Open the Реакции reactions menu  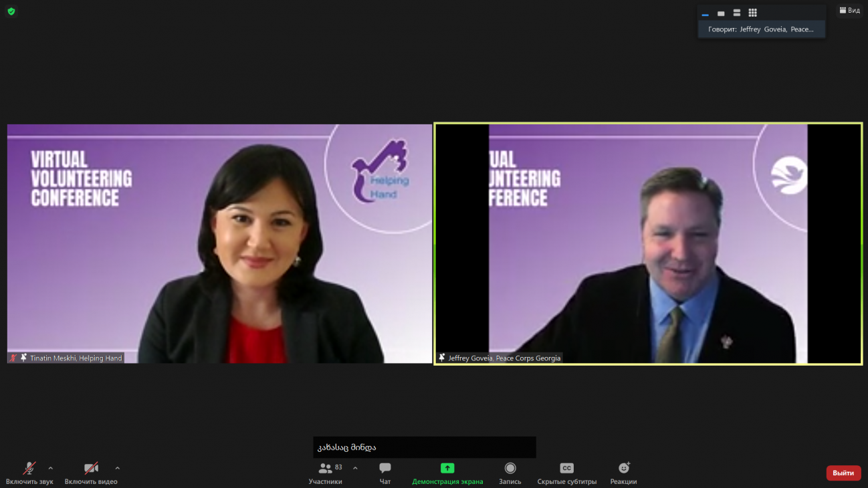click(x=623, y=472)
